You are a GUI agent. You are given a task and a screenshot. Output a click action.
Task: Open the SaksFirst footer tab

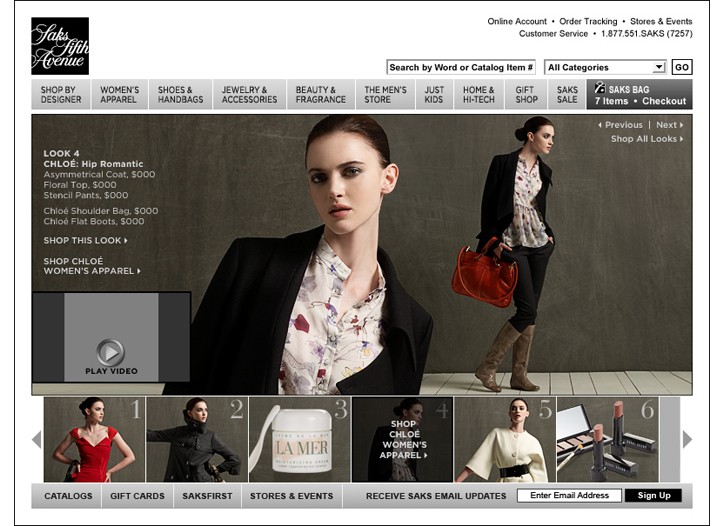[x=207, y=496]
